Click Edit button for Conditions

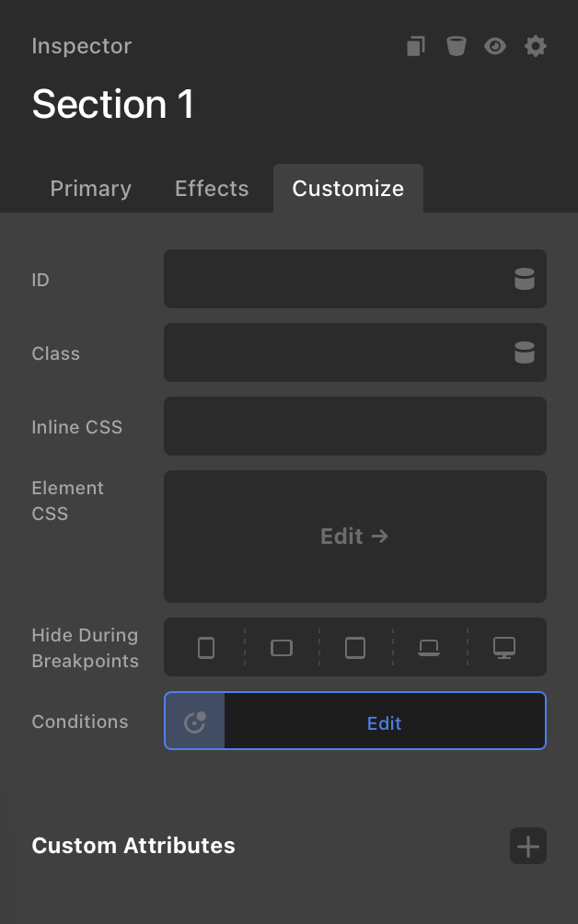tap(384, 723)
